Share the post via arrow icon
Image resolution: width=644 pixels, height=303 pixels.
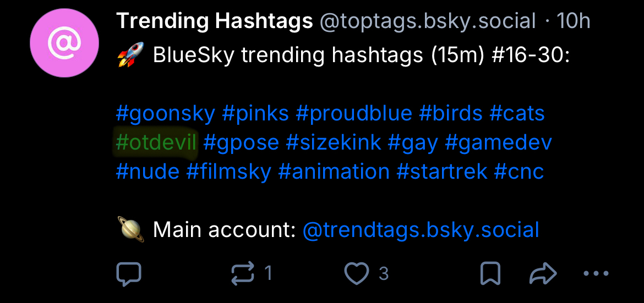tap(542, 274)
